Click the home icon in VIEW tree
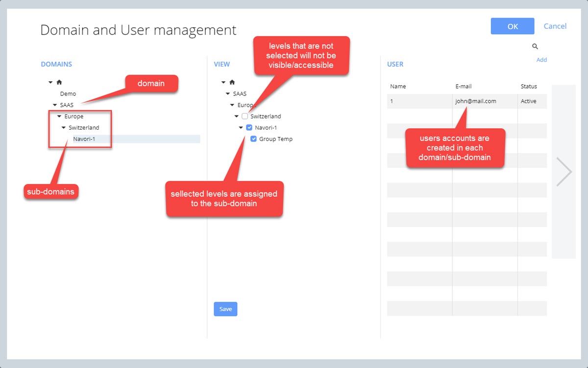Image resolution: width=588 pixels, height=368 pixels. [x=232, y=82]
